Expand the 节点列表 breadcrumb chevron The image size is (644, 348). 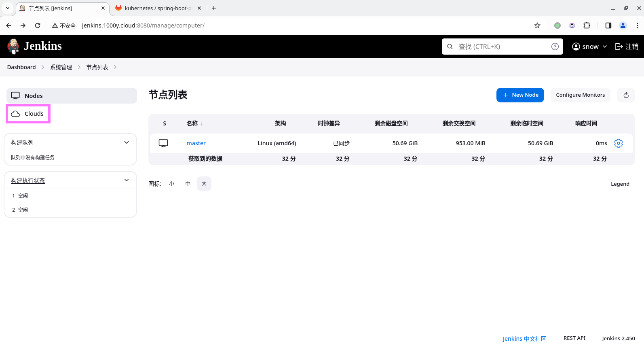[x=115, y=67]
